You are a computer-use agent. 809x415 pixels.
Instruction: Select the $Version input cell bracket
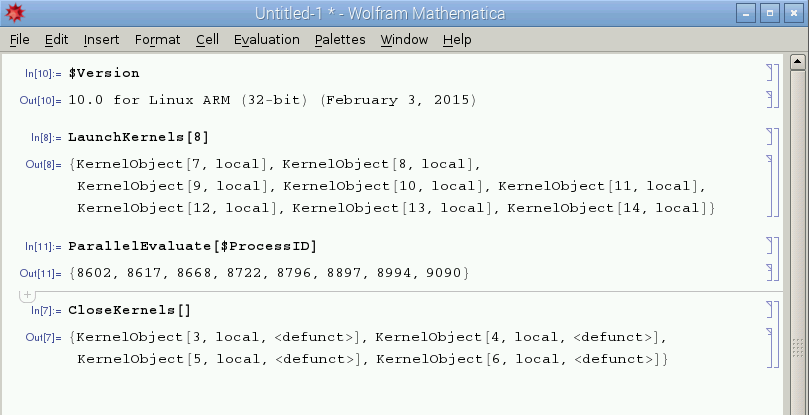coord(771,73)
